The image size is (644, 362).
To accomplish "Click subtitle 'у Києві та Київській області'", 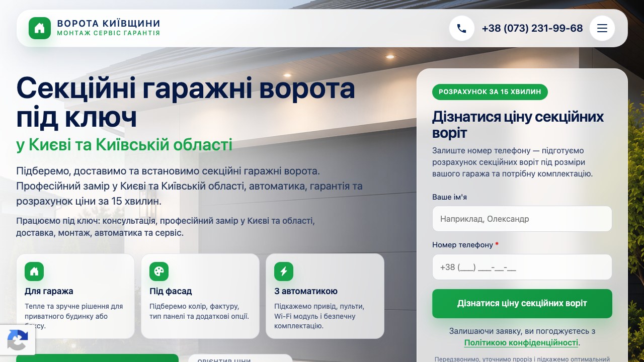I will (x=124, y=145).
